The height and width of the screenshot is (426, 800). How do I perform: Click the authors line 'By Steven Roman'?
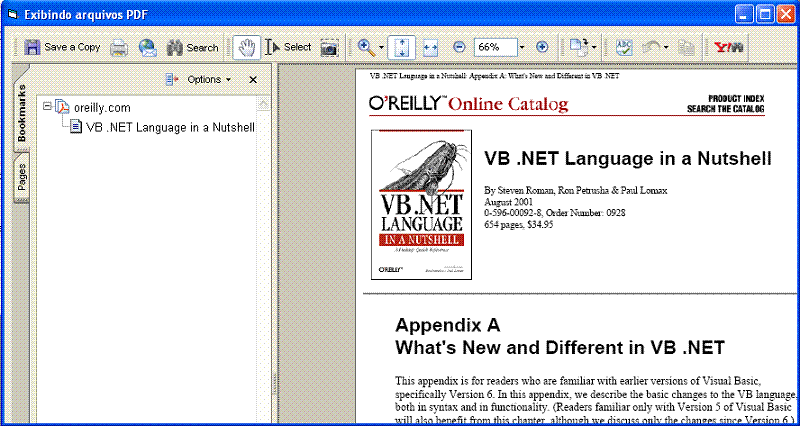(x=576, y=190)
